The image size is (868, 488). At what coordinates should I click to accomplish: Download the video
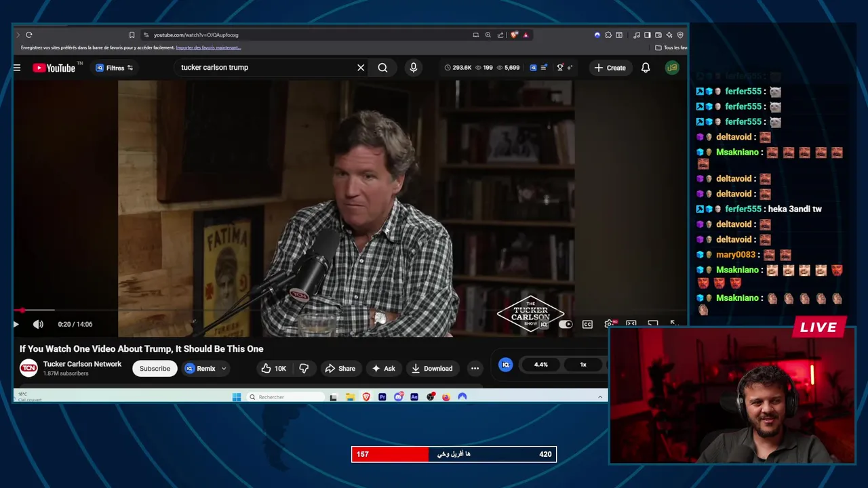[x=432, y=369]
